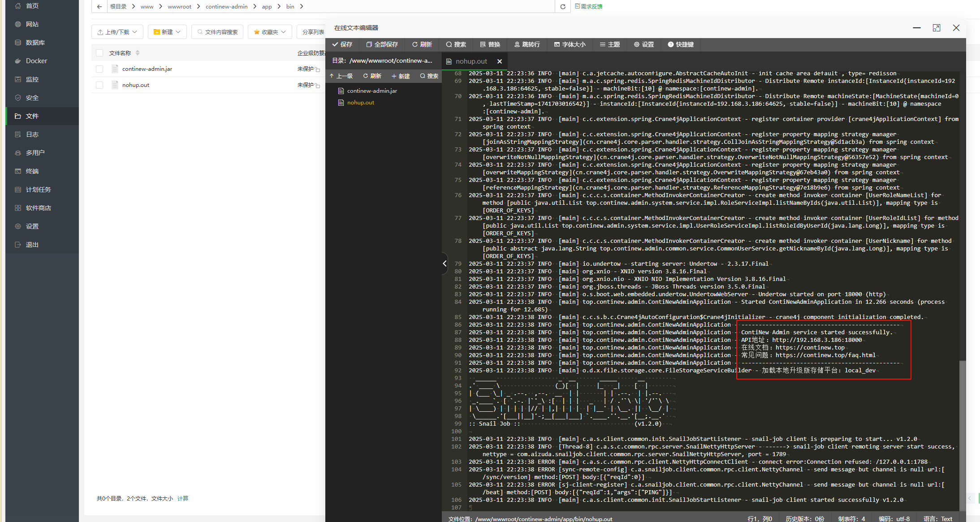980x522 pixels.
Task: Open the 数据库 database sidebar item
Action: click(42, 43)
